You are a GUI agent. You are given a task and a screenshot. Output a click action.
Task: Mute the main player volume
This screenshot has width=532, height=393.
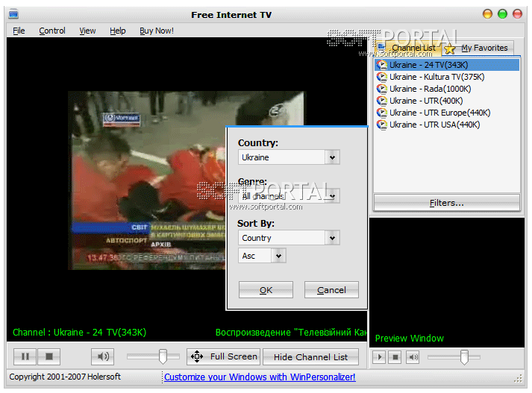pyautogui.click(x=102, y=356)
